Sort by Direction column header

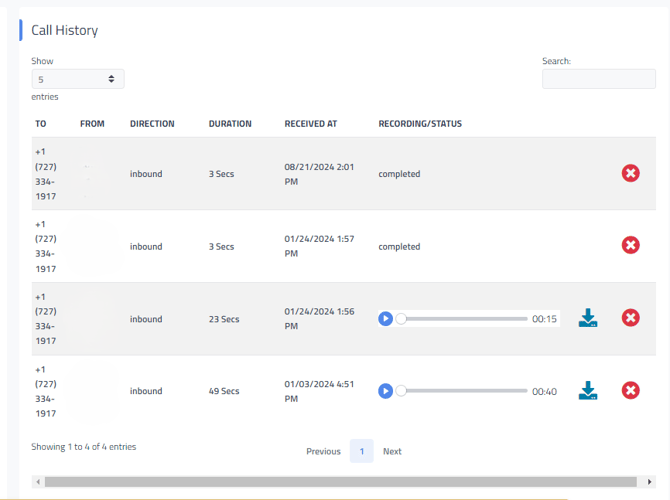[x=152, y=124]
